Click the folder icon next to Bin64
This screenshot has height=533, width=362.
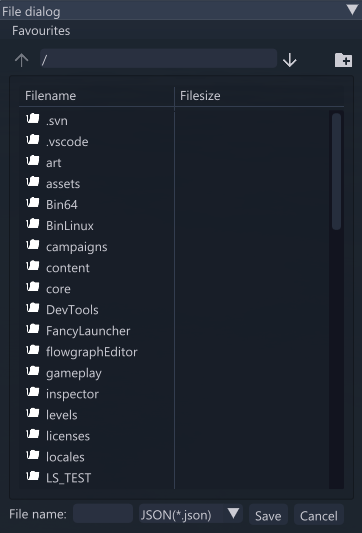coord(33,203)
